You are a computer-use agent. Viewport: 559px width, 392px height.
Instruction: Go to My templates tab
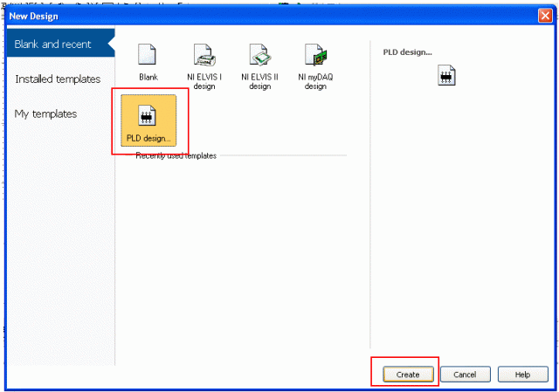pos(45,114)
